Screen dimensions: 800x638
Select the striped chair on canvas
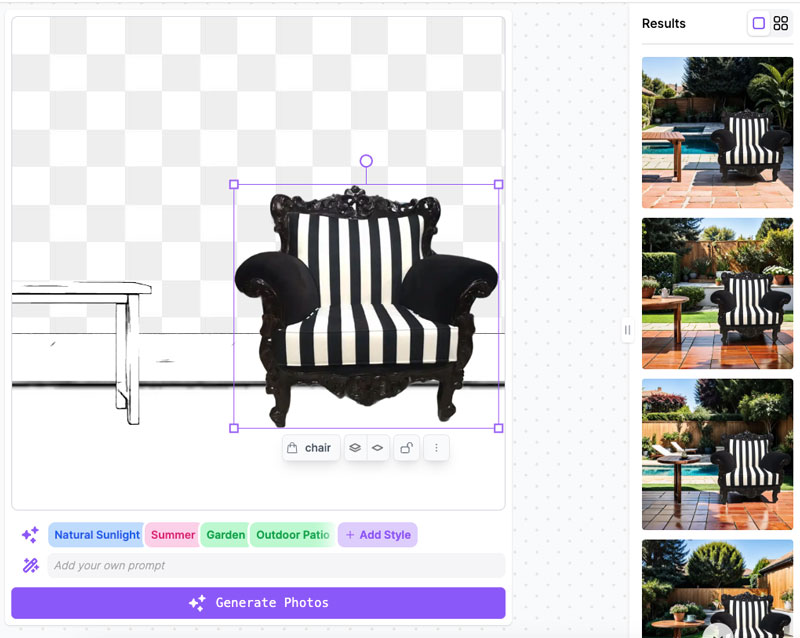(x=366, y=306)
